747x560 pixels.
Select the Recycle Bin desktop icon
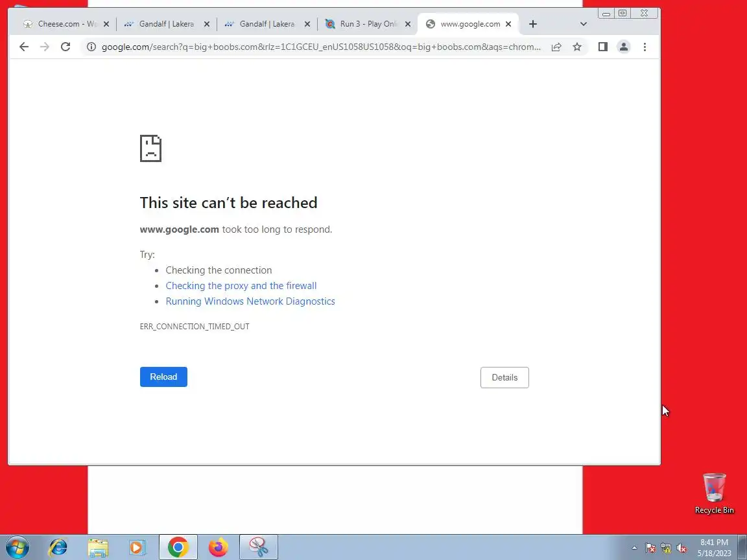(x=714, y=493)
